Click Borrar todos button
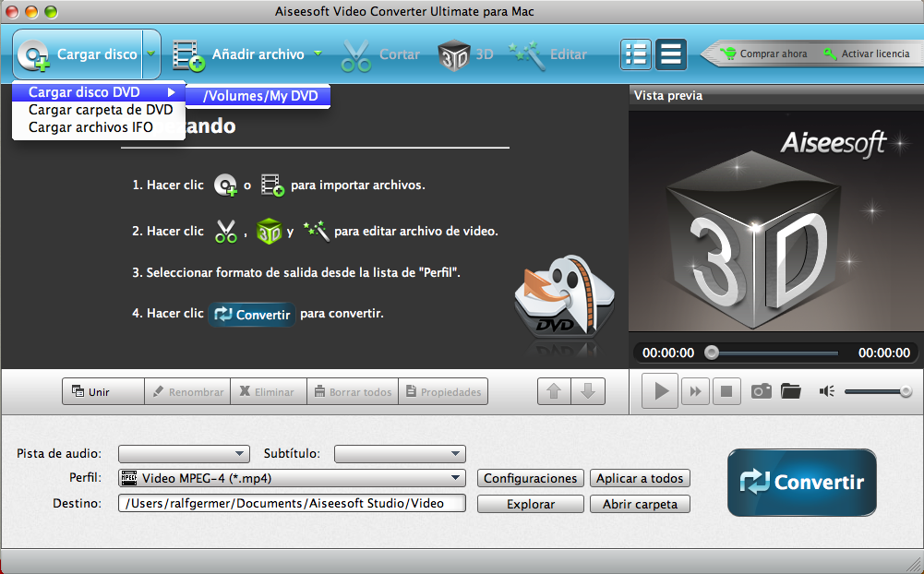This screenshot has height=574, width=924. [x=353, y=392]
